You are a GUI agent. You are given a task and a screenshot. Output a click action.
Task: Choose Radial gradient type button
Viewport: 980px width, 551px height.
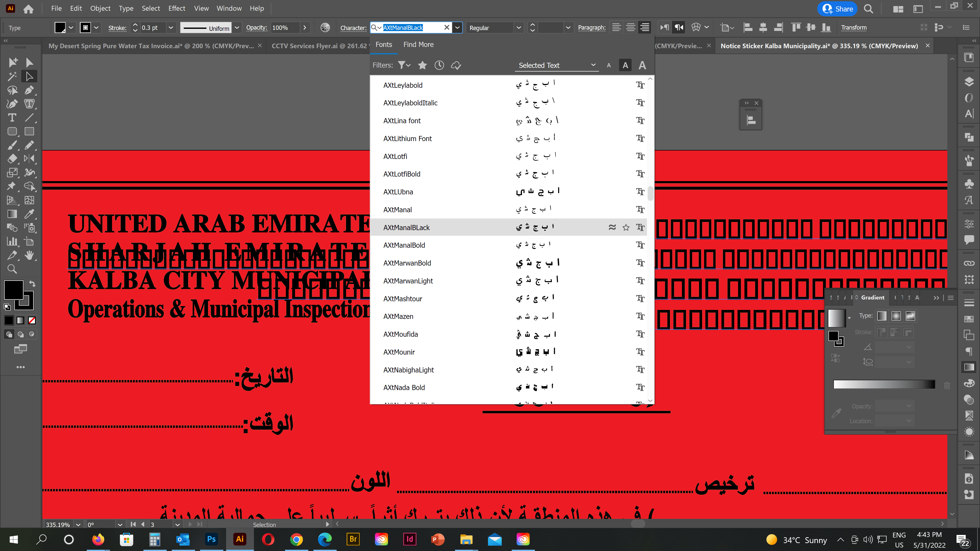pos(896,316)
